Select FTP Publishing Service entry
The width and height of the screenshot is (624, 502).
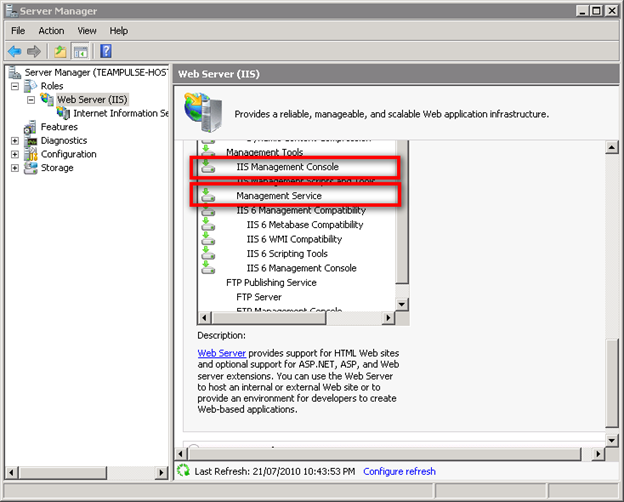[271, 282]
